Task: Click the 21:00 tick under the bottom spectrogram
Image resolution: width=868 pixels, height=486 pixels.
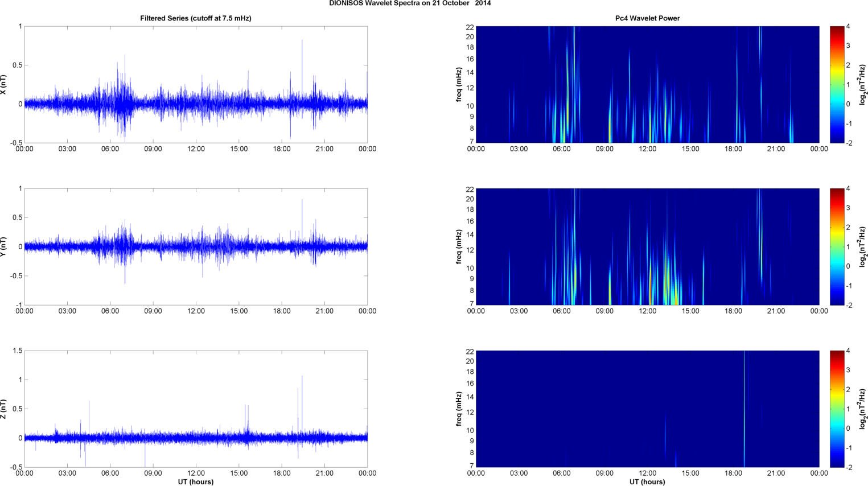Action: [776, 473]
